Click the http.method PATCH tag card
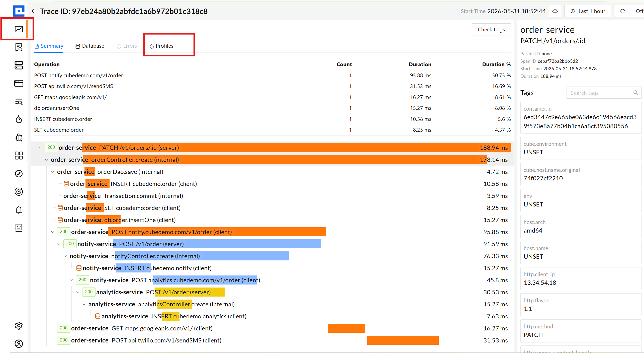644x353 pixels. tap(581, 331)
